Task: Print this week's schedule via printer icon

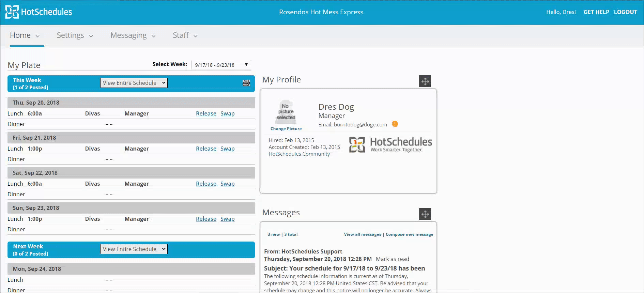Action: [246, 83]
